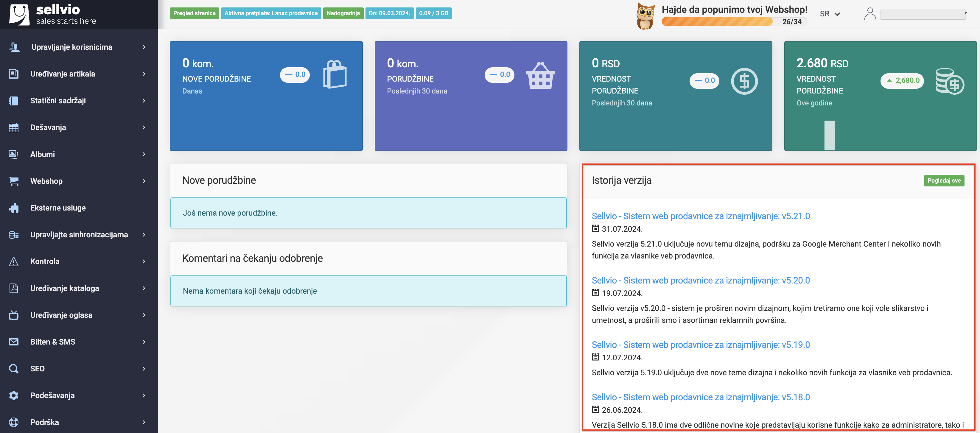This screenshot has width=980, height=433.
Task: Open Kontrola via the warning triangle icon
Action: (x=14, y=261)
